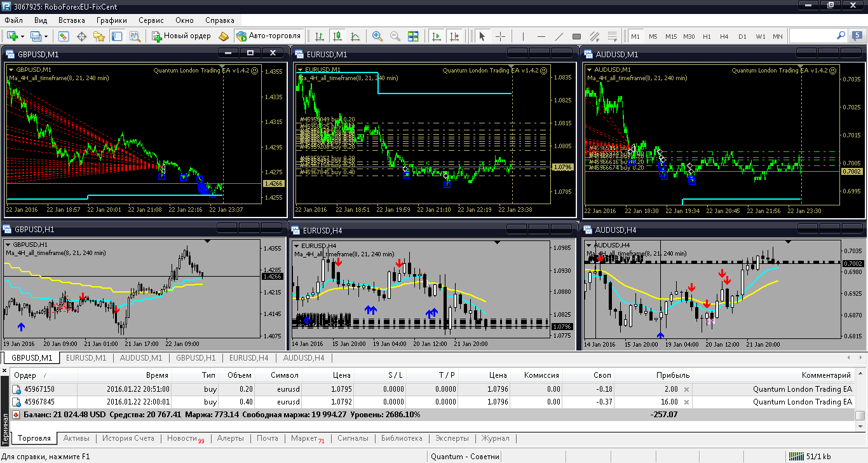Select the trendline drawing tool
This screenshot has height=463, width=868.
559,36
